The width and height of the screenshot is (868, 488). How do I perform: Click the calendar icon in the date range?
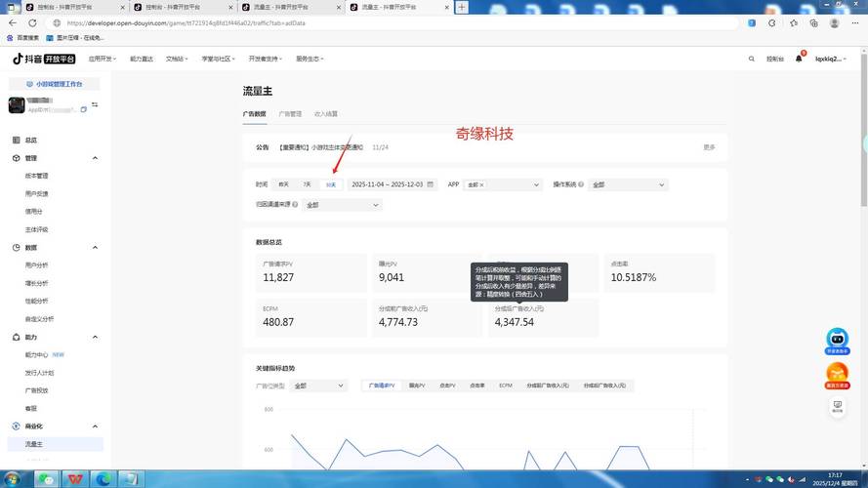[x=431, y=184]
